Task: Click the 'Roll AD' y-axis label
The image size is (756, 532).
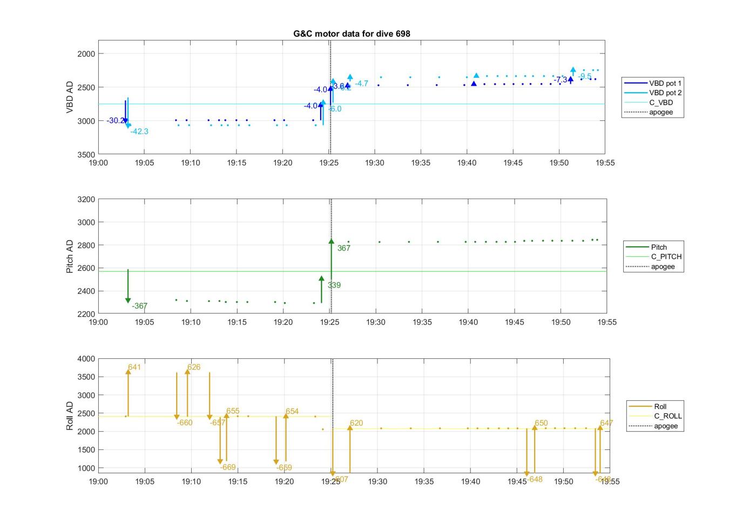Action: [70, 415]
